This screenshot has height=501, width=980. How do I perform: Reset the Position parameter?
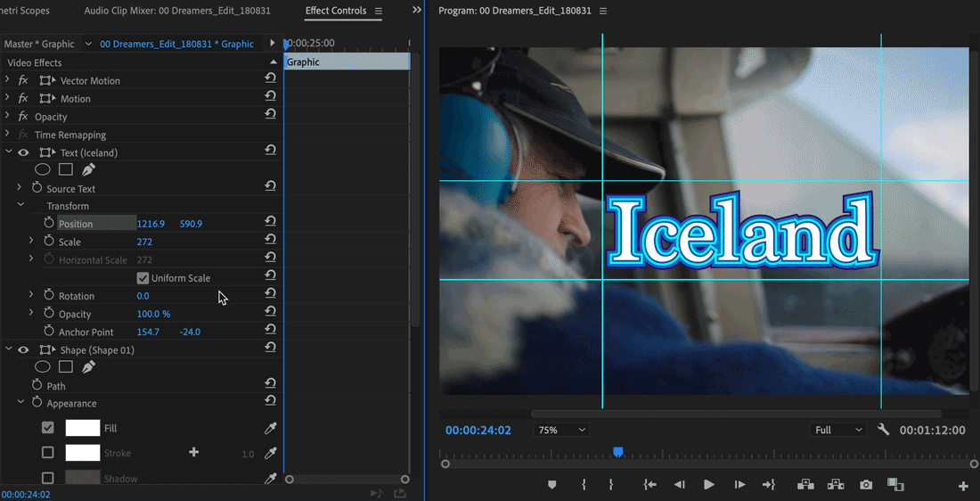[x=270, y=221]
